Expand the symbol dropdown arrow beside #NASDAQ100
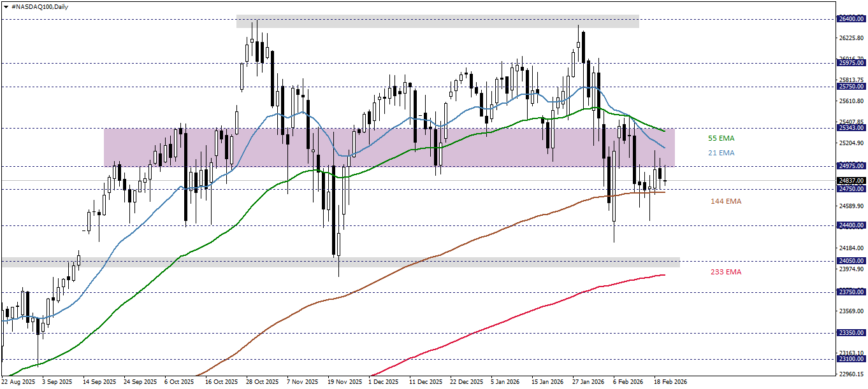The image size is (868, 389). 6,7
